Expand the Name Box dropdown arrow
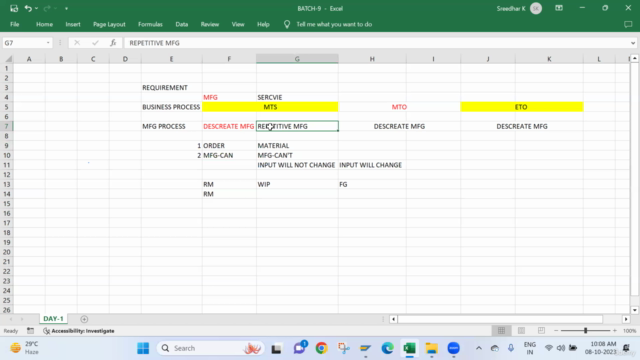 (48, 43)
